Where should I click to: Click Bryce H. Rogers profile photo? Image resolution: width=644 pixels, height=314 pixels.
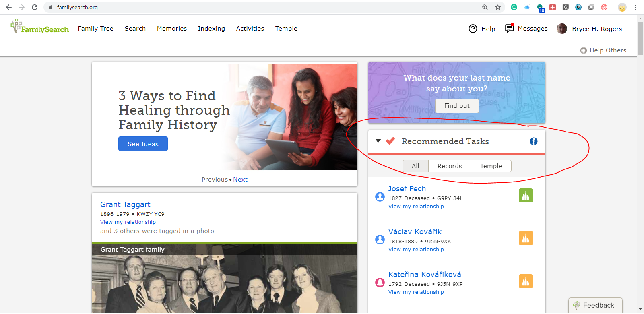(x=562, y=29)
